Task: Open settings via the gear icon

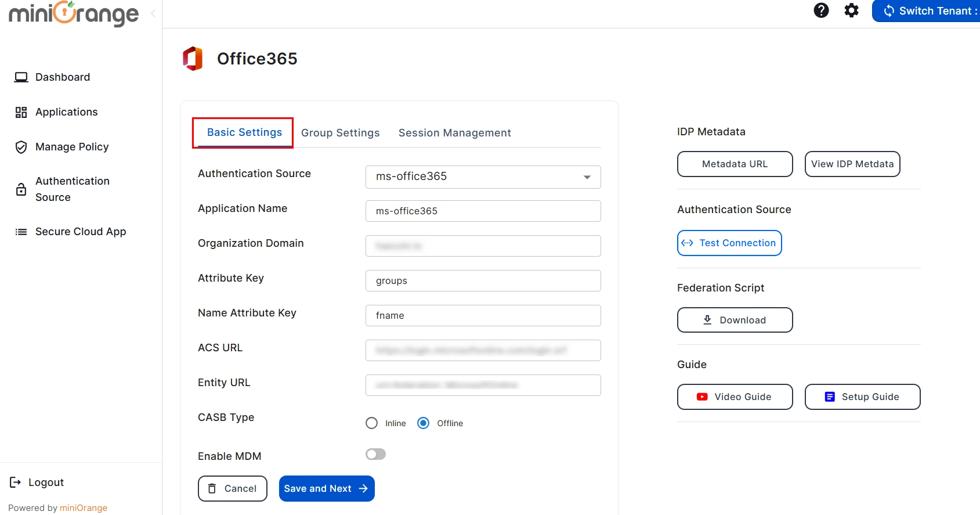Action: (851, 10)
